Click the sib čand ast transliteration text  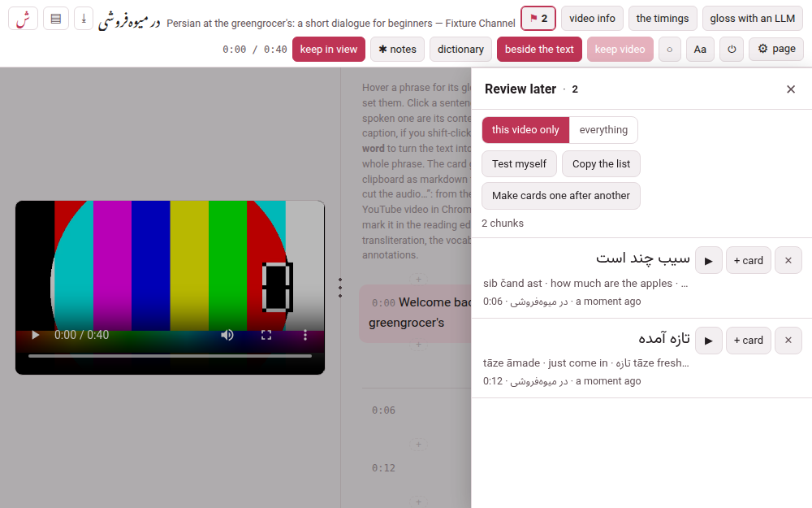click(512, 284)
